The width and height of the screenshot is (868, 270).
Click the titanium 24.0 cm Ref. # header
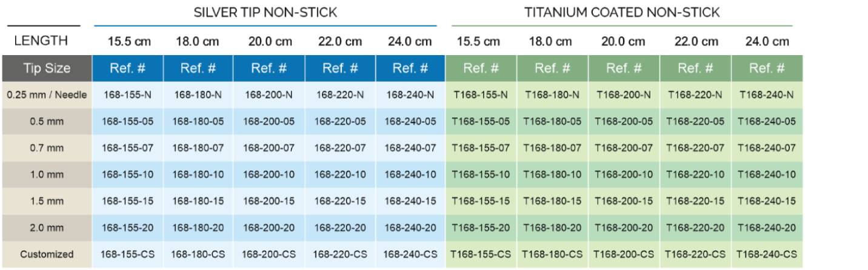tap(767, 68)
